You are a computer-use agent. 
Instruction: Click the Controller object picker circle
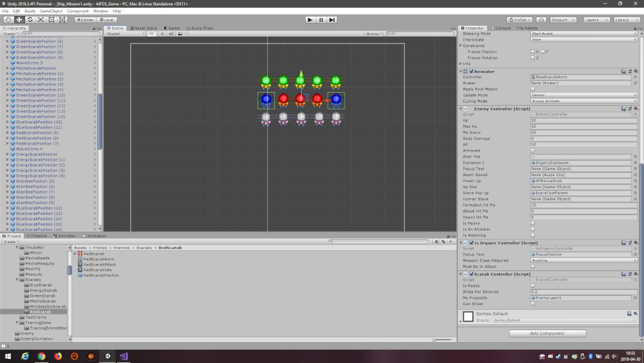click(636, 77)
